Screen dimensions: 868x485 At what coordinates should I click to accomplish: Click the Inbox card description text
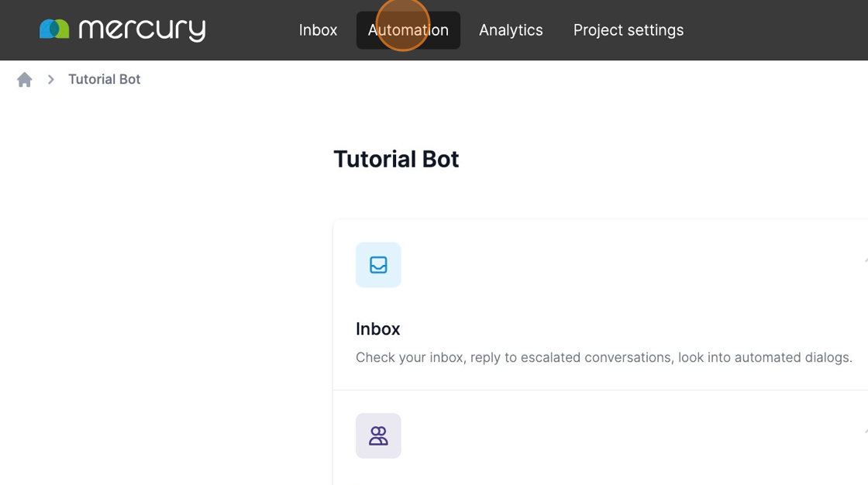(603, 358)
